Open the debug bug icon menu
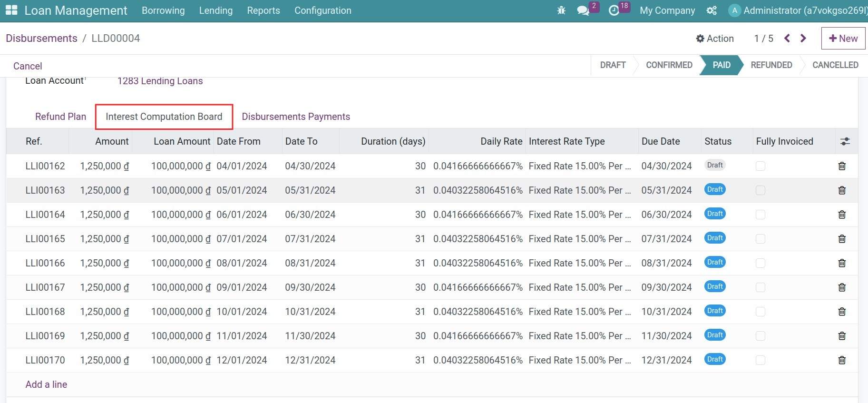This screenshot has width=868, height=403. [561, 10]
